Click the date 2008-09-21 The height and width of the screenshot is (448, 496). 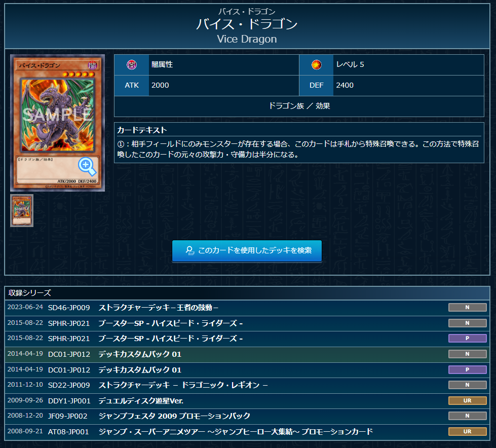(25, 431)
